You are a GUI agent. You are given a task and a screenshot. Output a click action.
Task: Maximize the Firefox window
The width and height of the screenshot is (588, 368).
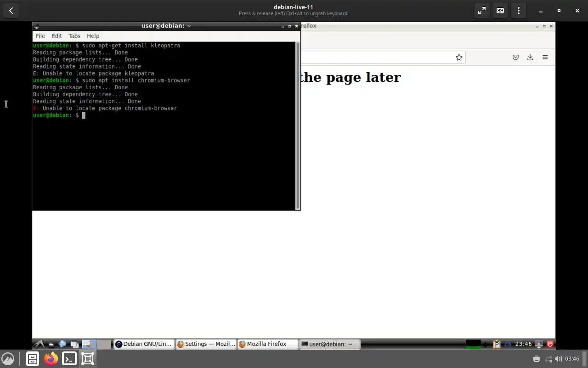click(544, 26)
